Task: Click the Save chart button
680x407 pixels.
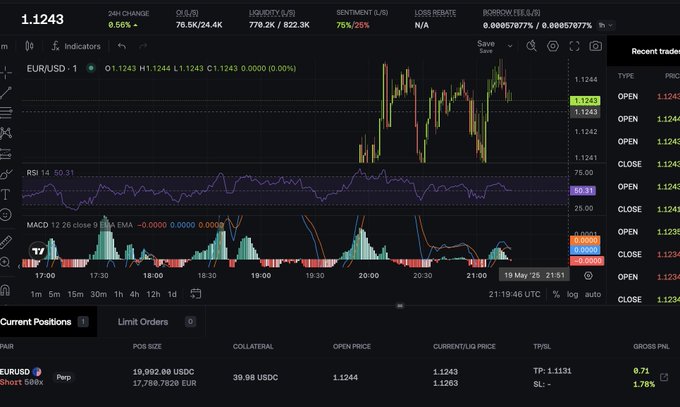Action: point(486,45)
